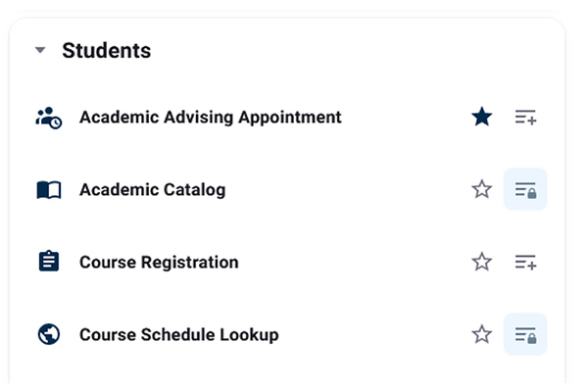
Task: Open the Course Schedule Lookup link
Action: pyautogui.click(x=178, y=335)
